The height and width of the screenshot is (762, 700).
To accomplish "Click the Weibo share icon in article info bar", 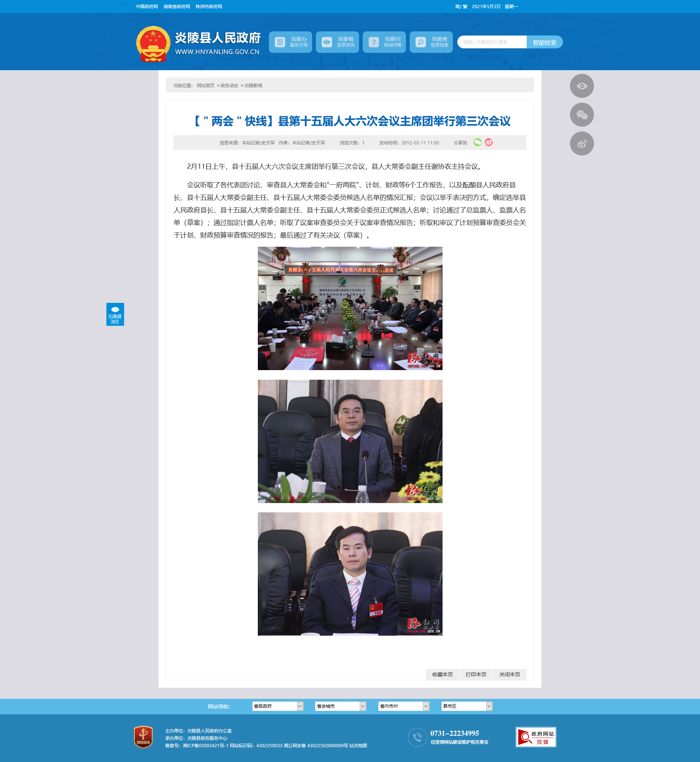I will pos(489,143).
